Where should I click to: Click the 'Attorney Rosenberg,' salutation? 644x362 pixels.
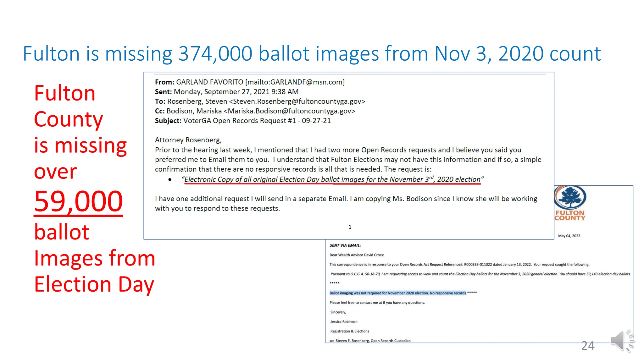point(188,140)
